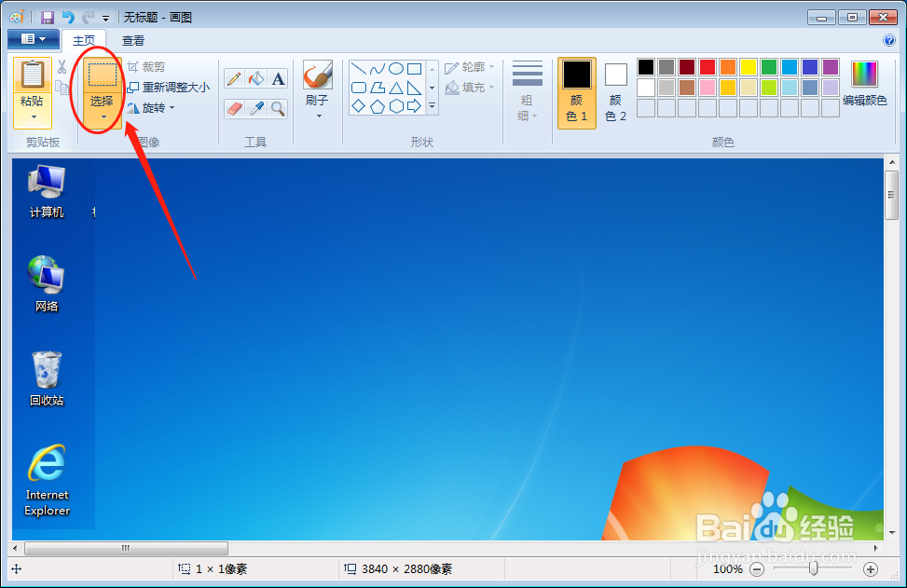Click the vertical scrollbar thumb

pyautogui.click(x=891, y=196)
